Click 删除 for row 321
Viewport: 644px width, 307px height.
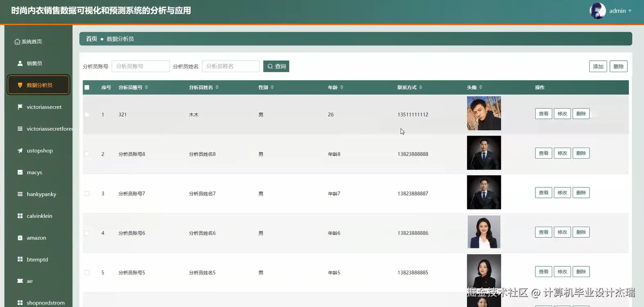pyautogui.click(x=581, y=114)
